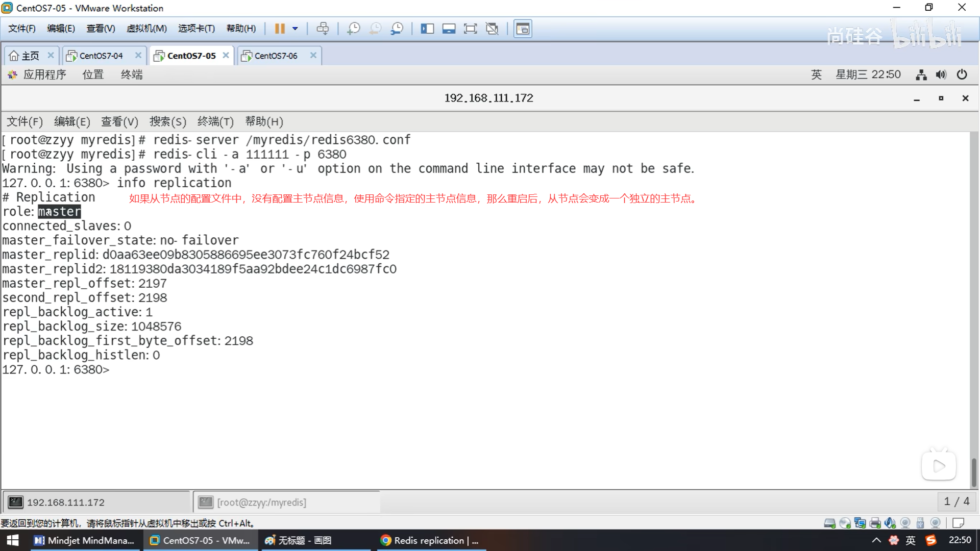980x551 pixels.
Task: Open the 虚拟机(M) menu
Action: 146,29
